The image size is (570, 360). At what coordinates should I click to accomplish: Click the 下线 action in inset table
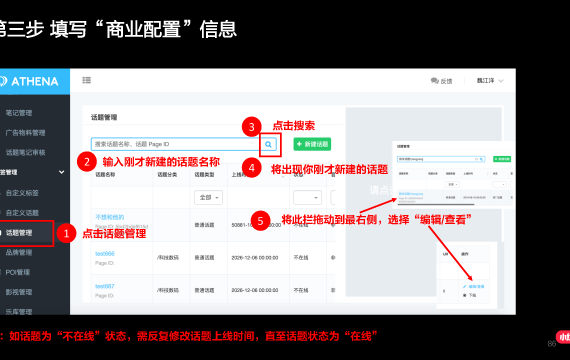[x=470, y=295]
